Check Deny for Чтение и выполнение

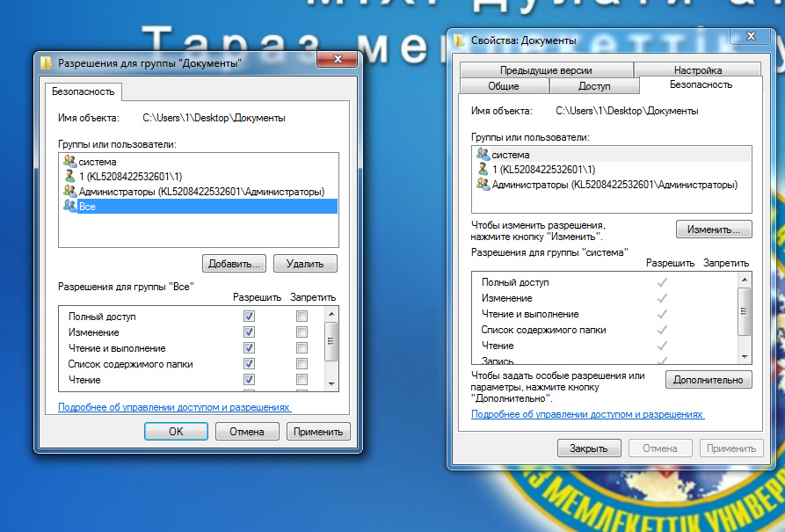coord(302,347)
